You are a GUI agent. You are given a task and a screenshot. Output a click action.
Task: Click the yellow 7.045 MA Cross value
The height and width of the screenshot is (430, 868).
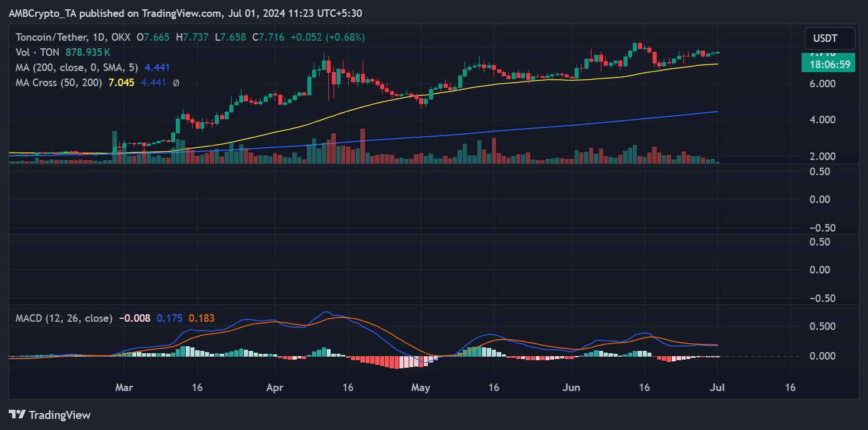(x=121, y=83)
